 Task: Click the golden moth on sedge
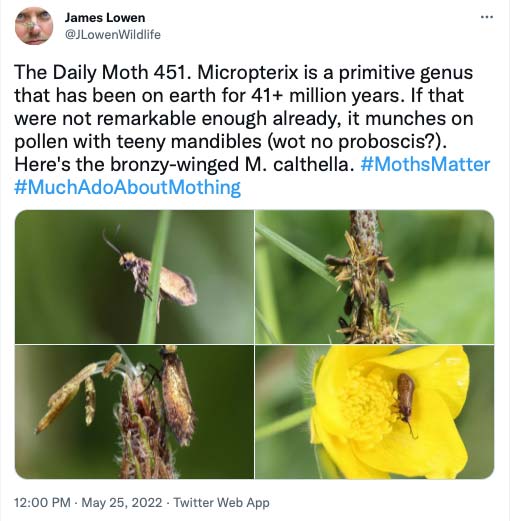click(176, 395)
